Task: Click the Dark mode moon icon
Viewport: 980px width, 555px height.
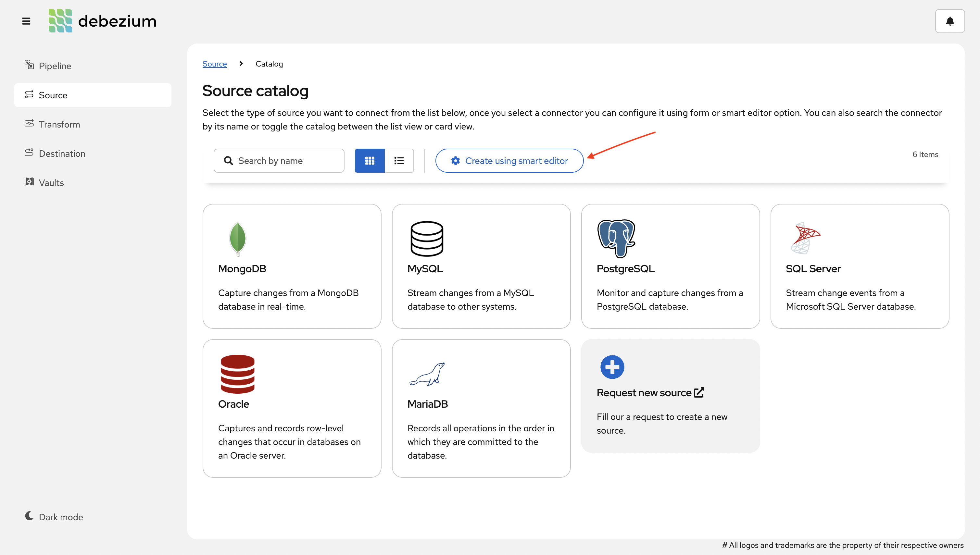Action: point(29,516)
